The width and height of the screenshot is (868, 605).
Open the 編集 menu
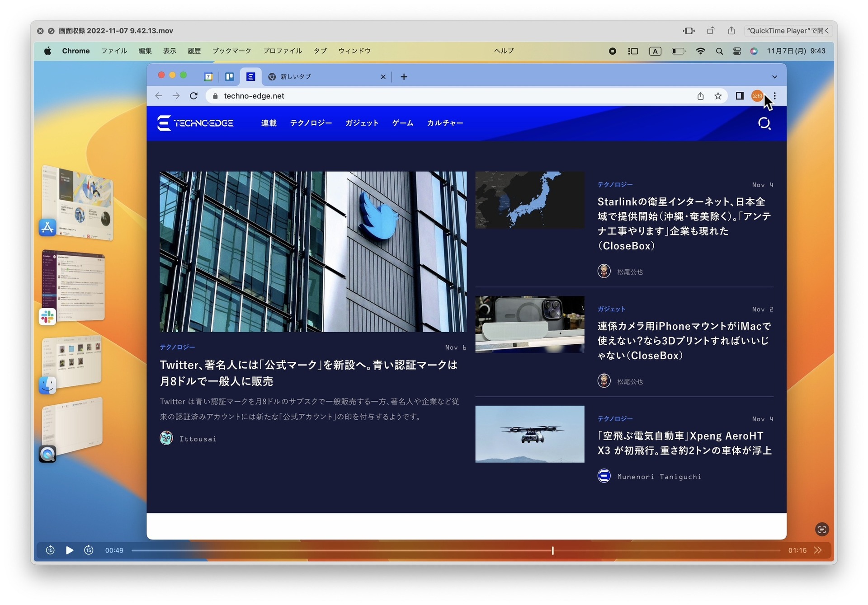[145, 51]
